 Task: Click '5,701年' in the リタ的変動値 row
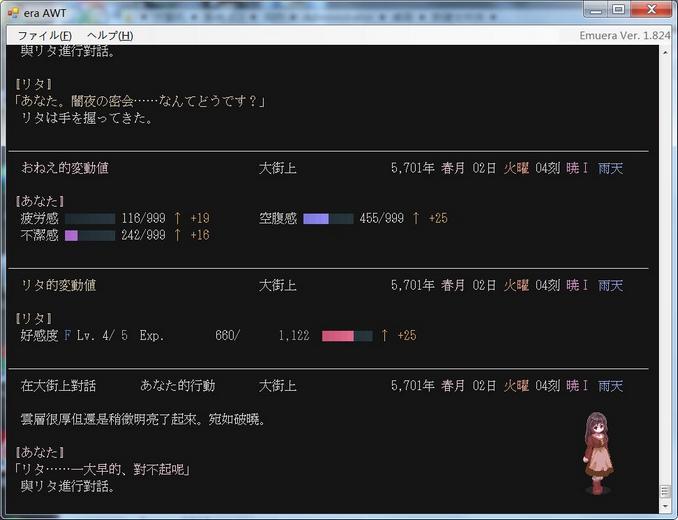413,285
